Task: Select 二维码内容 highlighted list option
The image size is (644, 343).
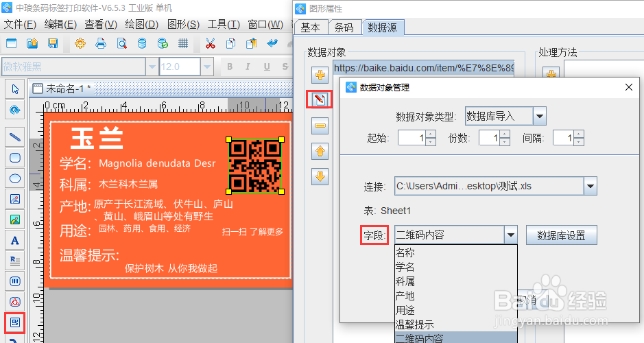Action: tap(455, 338)
